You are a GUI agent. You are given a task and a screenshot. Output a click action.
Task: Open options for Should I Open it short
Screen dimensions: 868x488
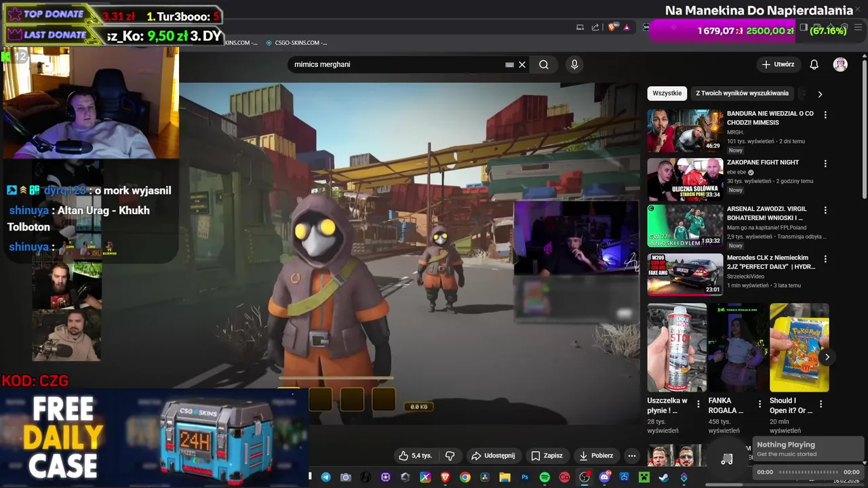click(x=821, y=405)
